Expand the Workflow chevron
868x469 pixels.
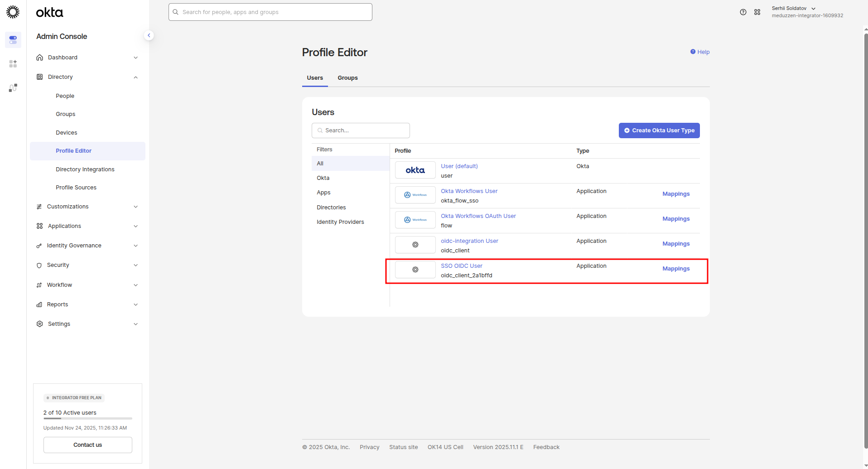(135, 285)
